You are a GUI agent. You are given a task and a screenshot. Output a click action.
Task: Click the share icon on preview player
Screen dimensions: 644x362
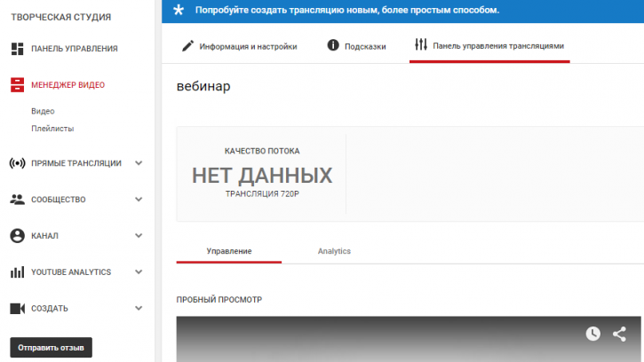click(619, 334)
